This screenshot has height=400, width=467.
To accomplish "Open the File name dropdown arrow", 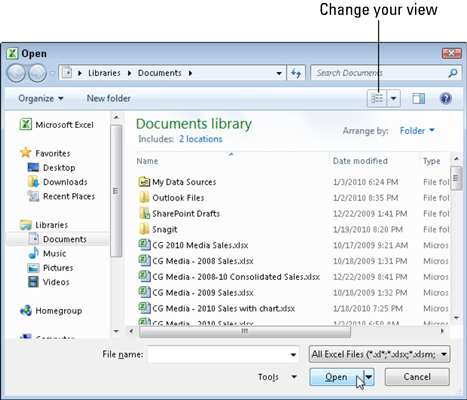I will point(293,355).
